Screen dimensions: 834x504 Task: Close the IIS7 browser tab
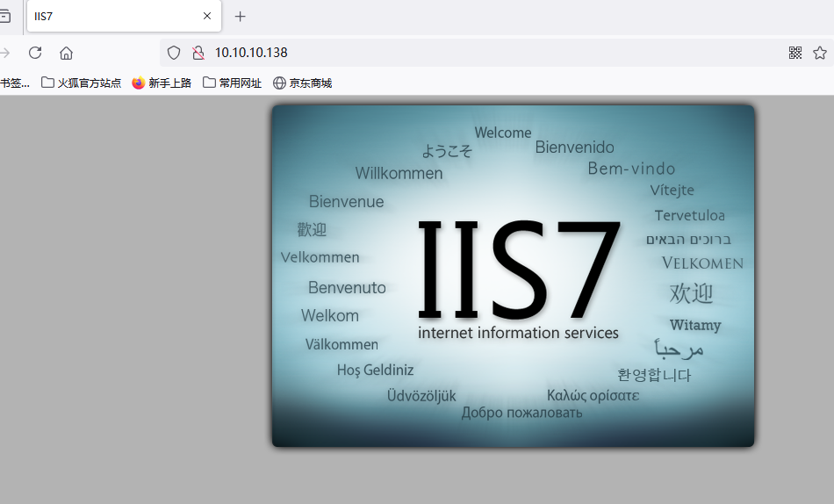(207, 16)
